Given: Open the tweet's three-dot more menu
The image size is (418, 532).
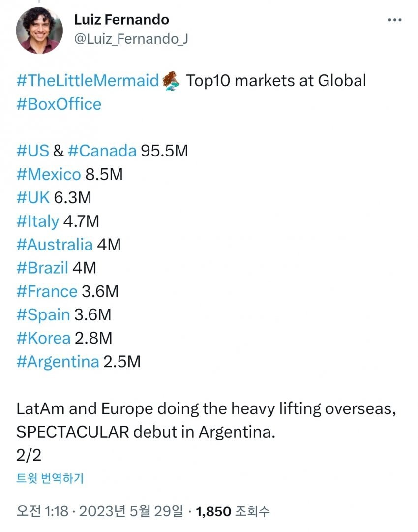Looking at the screenshot, I should click(395, 20).
